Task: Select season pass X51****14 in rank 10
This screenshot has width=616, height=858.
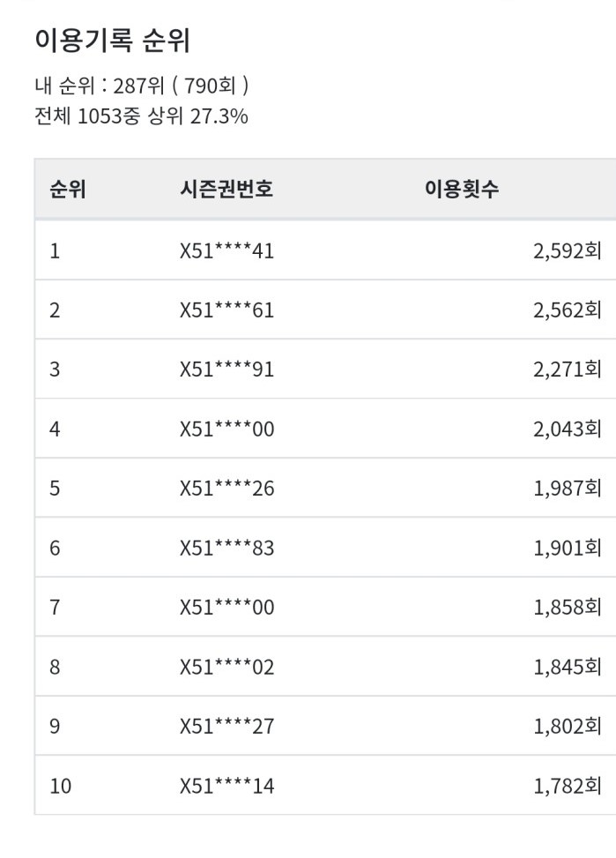Action: point(227,787)
